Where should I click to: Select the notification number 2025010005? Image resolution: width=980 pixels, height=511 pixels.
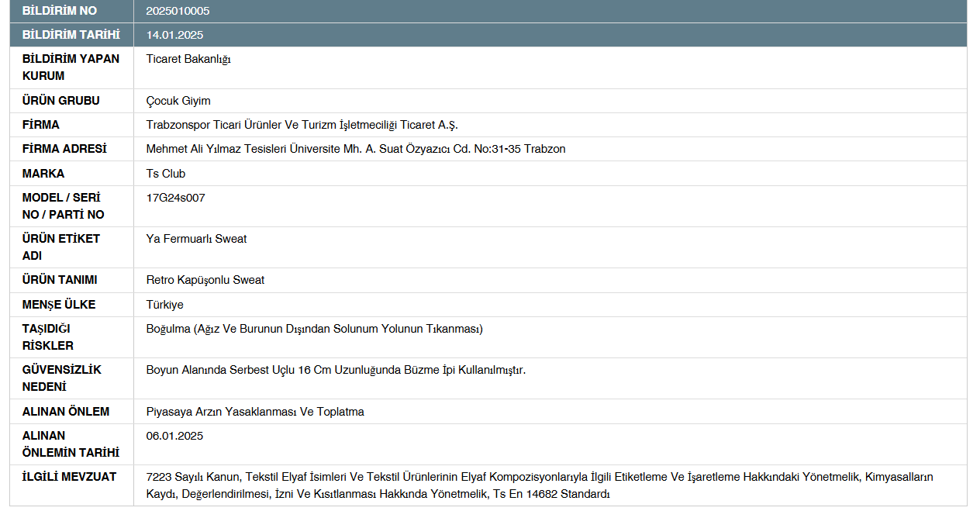178,11
